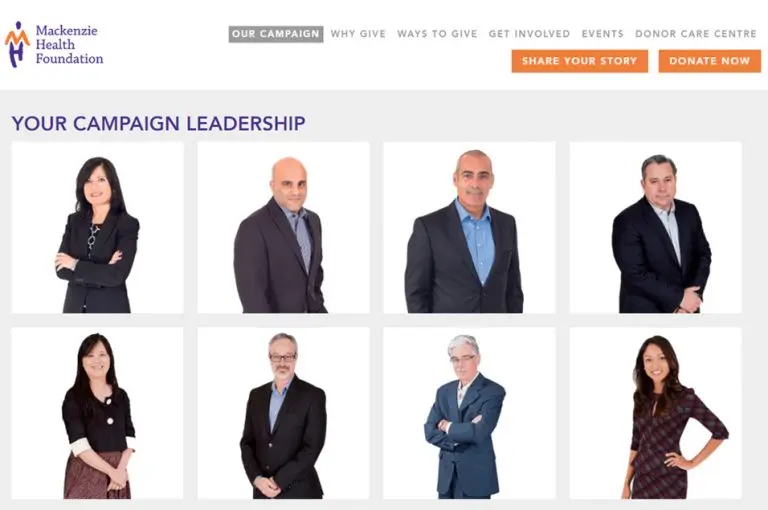Click the Mackenzie Health Foundation logo
Image resolution: width=768 pixels, height=510 pixels.
click(x=54, y=44)
